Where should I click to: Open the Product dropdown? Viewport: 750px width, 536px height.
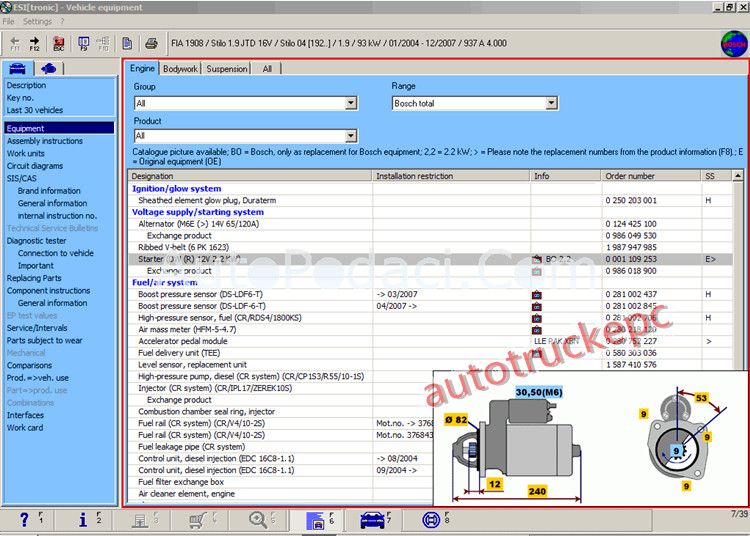pos(351,136)
